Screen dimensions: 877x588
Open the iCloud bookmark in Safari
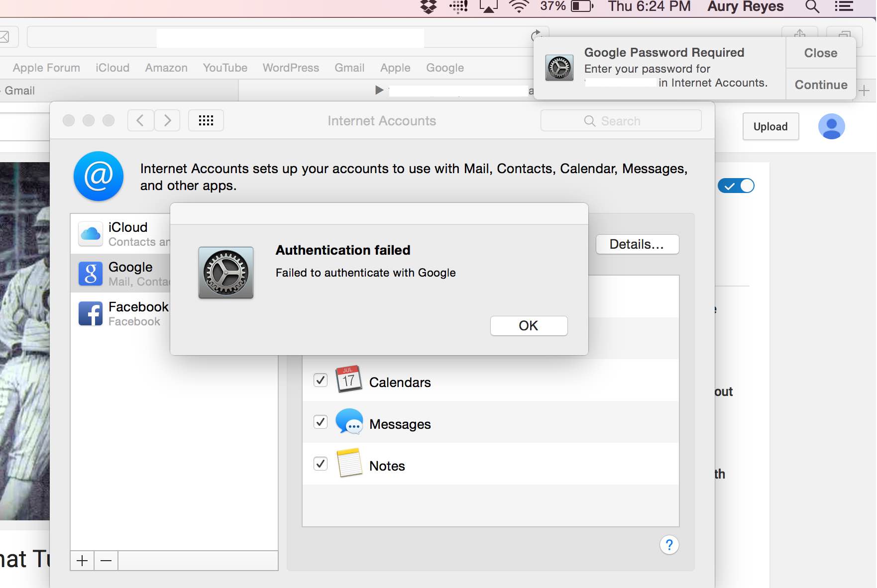[x=112, y=68]
